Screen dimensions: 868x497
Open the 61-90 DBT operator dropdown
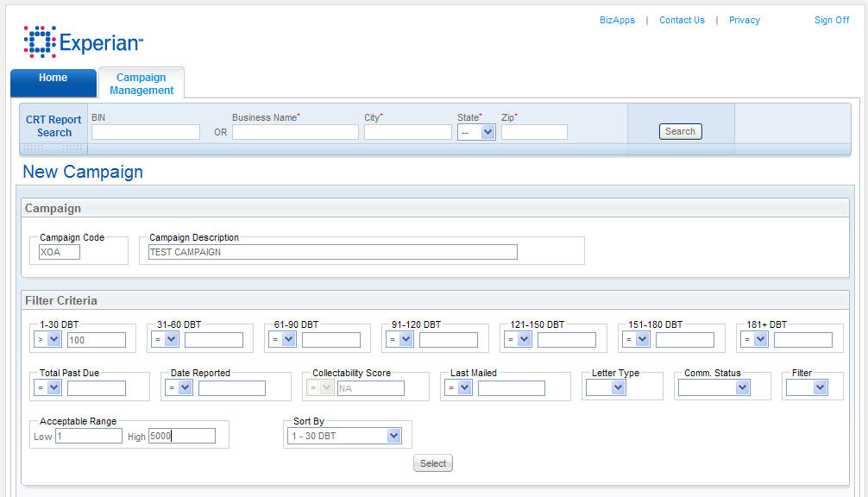tap(282, 339)
